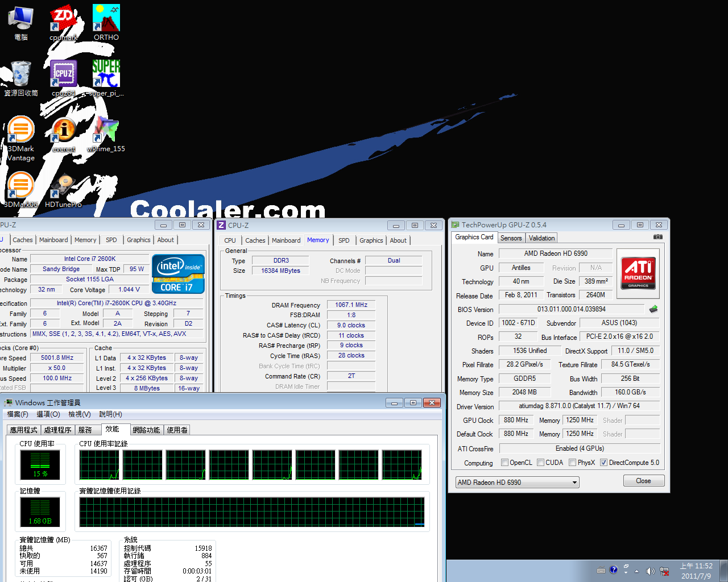This screenshot has width=728, height=582.
Task: Open the Validation tab in GPU-Z
Action: coord(541,238)
